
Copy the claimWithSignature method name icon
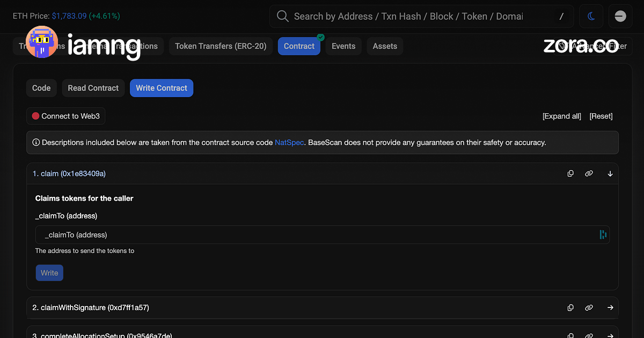point(570,307)
